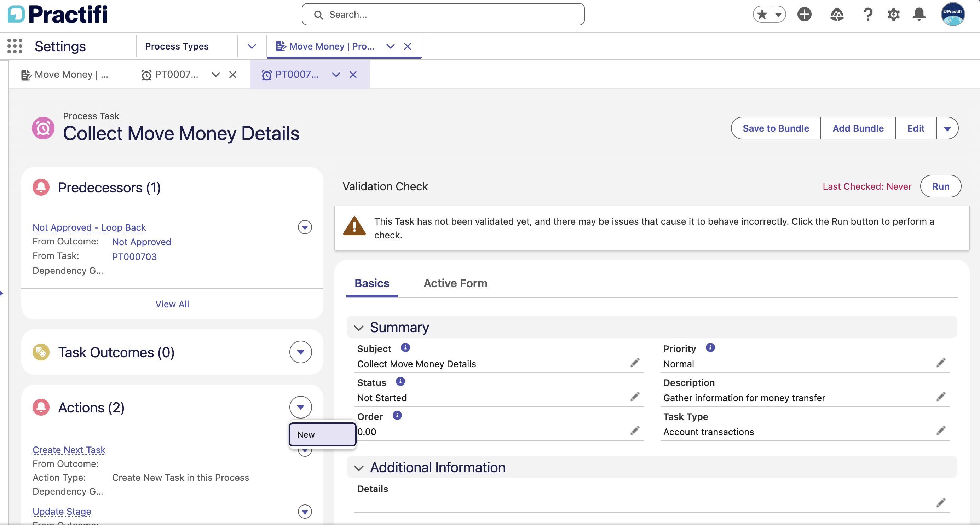980x525 pixels.
Task: Show the Status field info tooltip icon
Action: [x=400, y=381]
